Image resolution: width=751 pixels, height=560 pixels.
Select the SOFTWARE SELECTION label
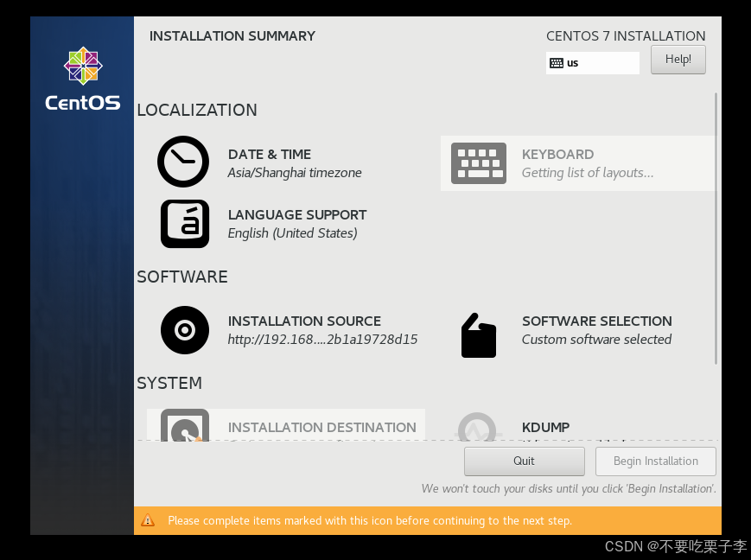point(597,321)
